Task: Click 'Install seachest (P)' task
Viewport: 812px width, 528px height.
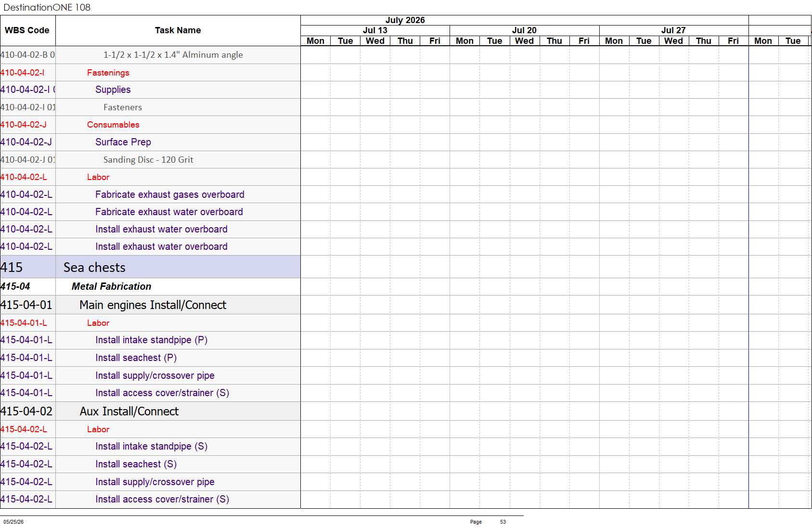Action: pos(136,358)
